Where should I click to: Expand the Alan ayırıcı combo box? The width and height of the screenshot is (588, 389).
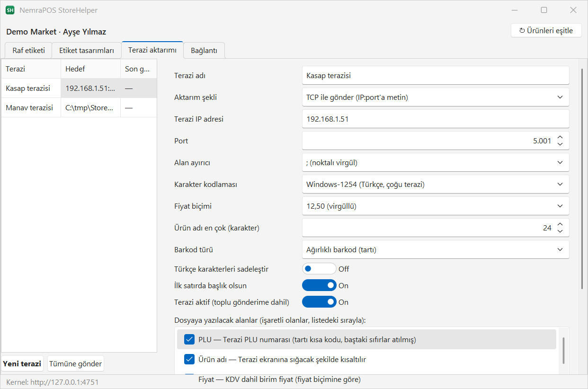pos(436,162)
